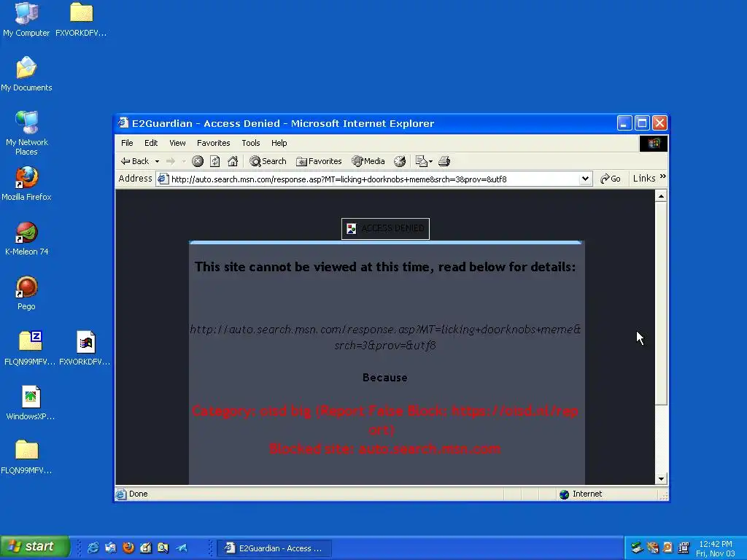Click the Edit page toolbar icon
The width and height of the screenshot is (747, 560).
tap(421, 161)
